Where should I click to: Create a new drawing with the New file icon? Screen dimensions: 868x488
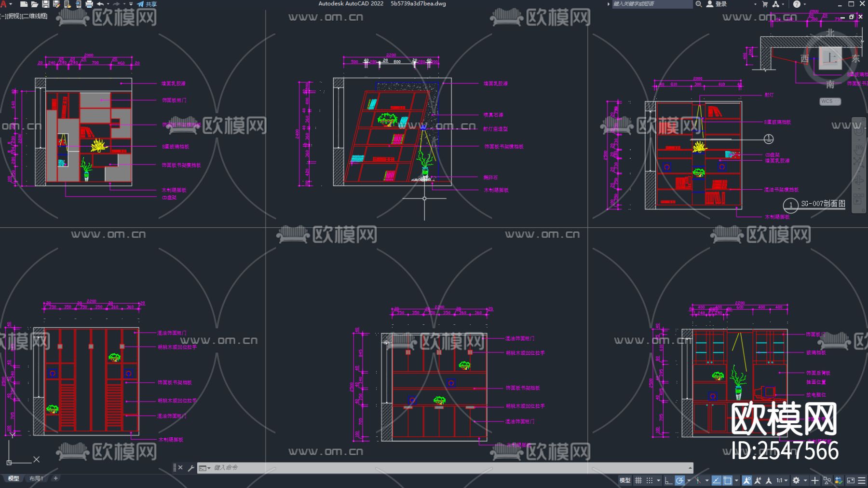(24, 4)
